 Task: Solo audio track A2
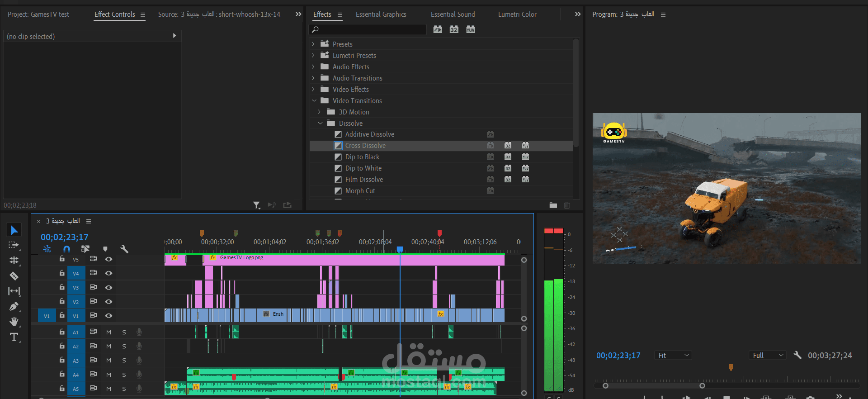pyautogui.click(x=124, y=346)
